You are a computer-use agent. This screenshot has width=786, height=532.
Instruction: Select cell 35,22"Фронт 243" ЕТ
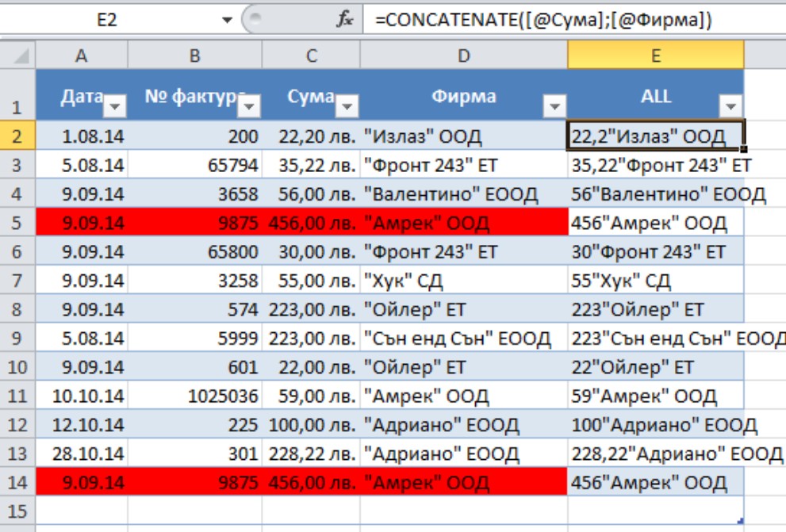[656, 165]
